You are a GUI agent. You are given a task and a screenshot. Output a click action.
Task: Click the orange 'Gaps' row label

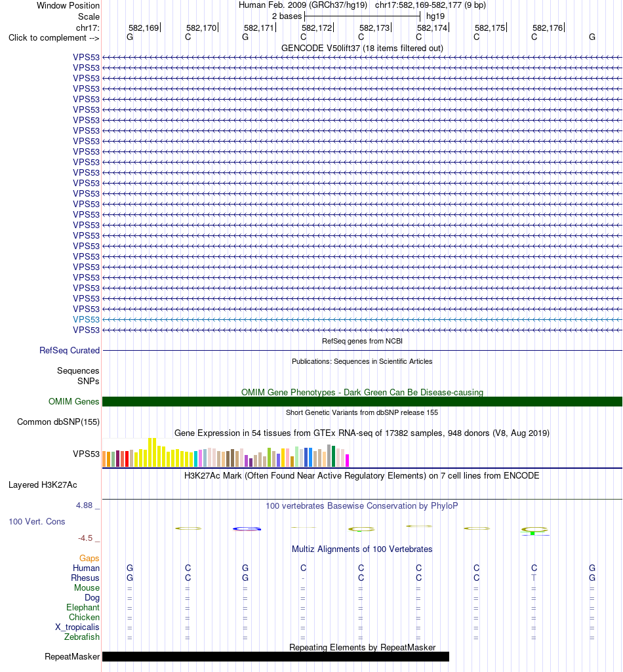click(x=89, y=558)
